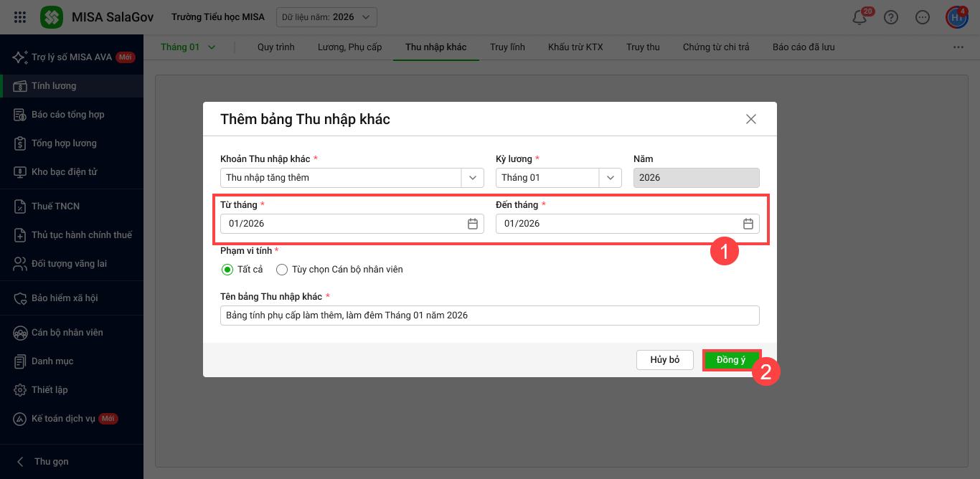Image resolution: width=980 pixels, height=479 pixels.
Task: Click the notification bell icon
Action: (859, 18)
